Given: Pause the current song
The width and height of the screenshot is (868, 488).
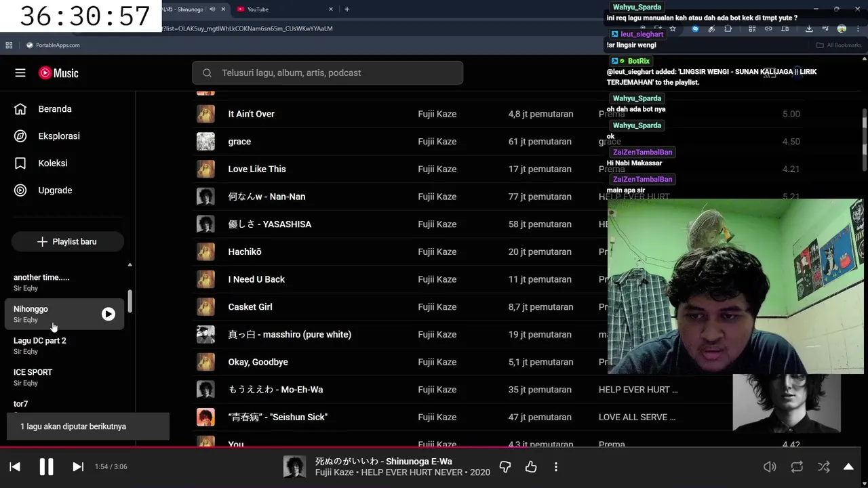Looking at the screenshot, I should [46, 466].
